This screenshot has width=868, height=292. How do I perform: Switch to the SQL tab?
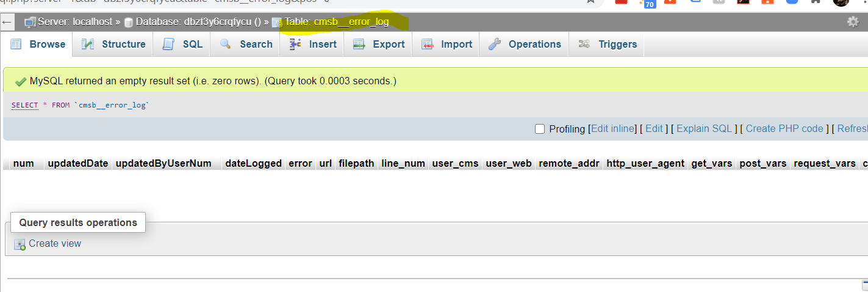(x=182, y=44)
